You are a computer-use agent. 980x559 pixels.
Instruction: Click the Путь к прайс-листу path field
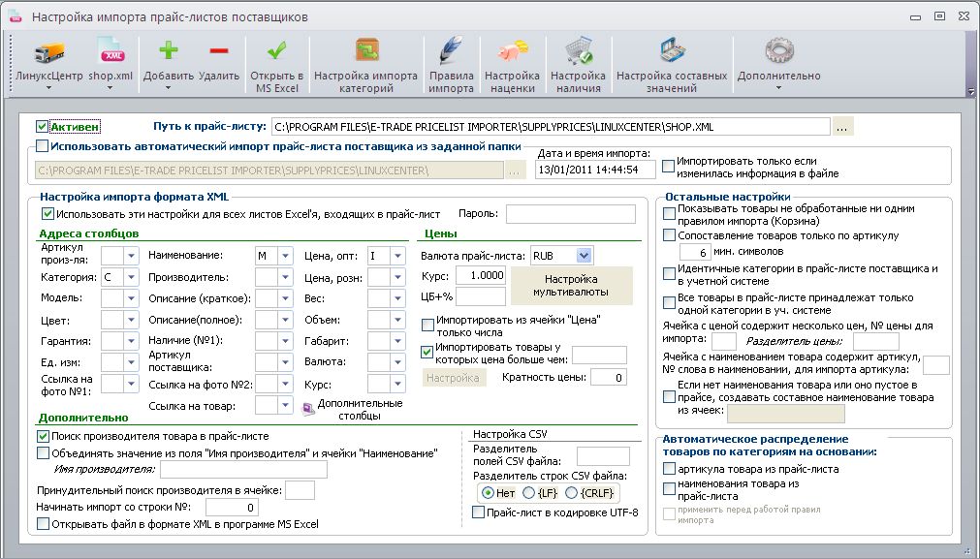pos(552,127)
